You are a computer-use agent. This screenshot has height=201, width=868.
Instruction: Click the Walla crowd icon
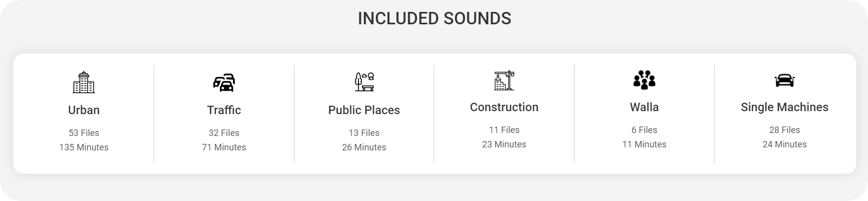(x=644, y=80)
